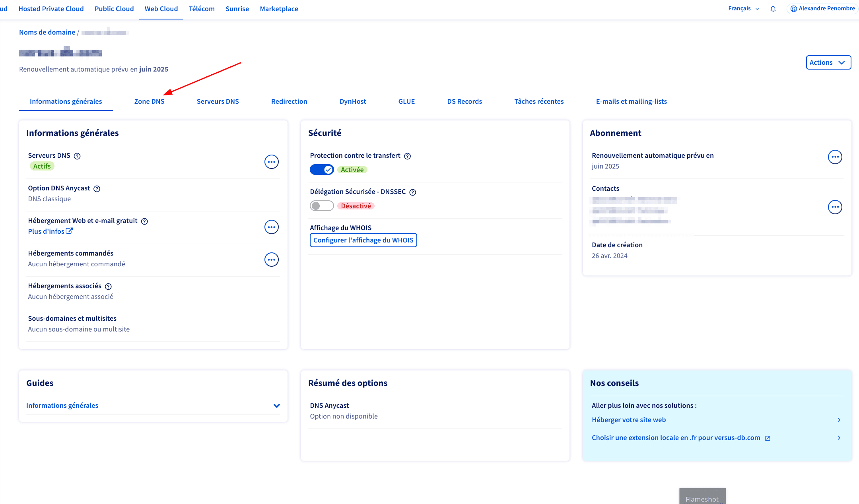
Task: Show help icon for Hébergements associés
Action: pos(109,287)
